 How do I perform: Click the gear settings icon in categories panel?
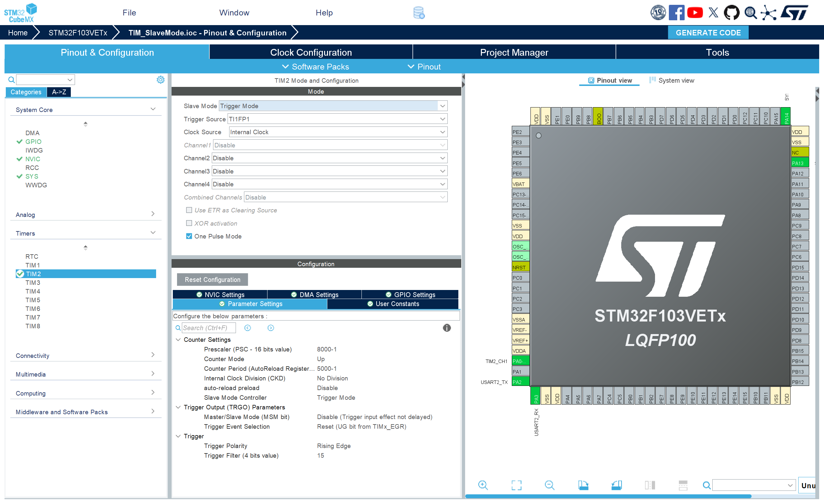[161, 79]
